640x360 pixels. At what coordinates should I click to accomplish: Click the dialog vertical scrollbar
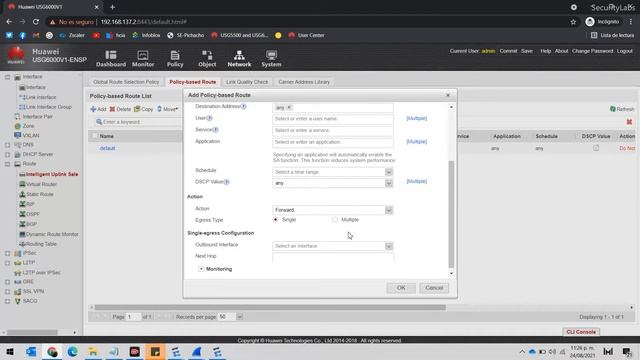pyautogui.click(x=451, y=213)
